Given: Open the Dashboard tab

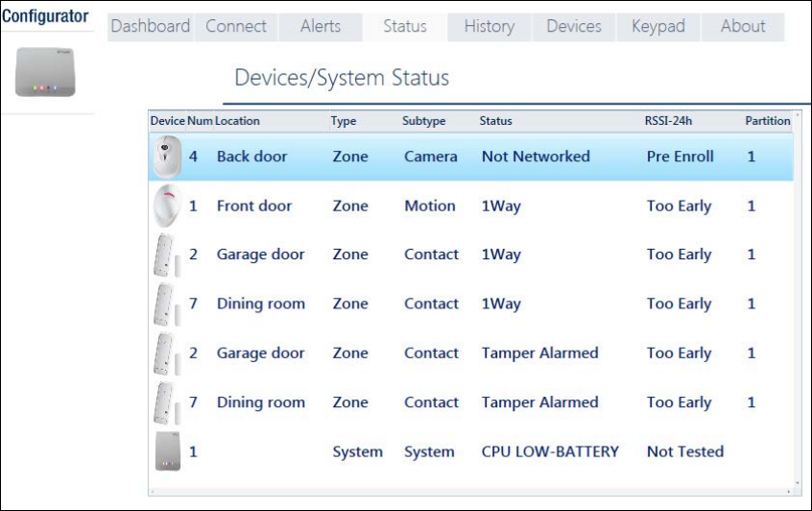Looking at the screenshot, I should point(150,27).
